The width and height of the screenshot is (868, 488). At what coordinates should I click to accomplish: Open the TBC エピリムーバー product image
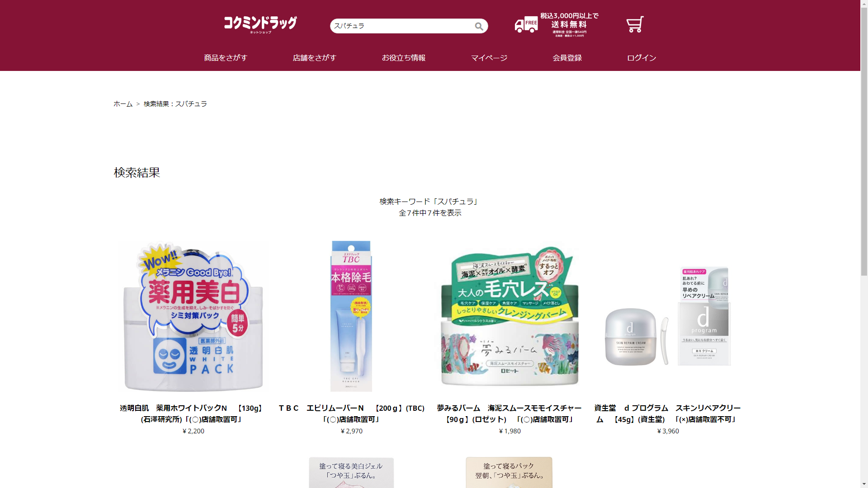(x=351, y=316)
